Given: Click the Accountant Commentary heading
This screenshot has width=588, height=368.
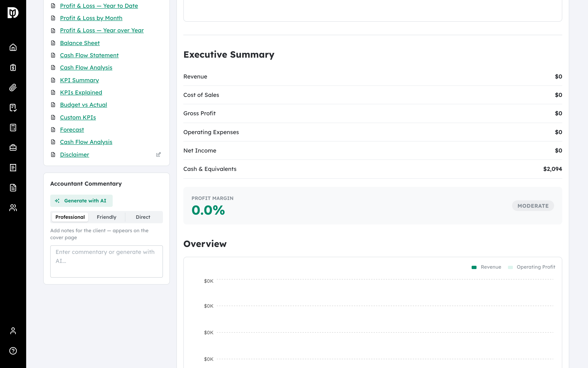Looking at the screenshot, I should tap(86, 184).
